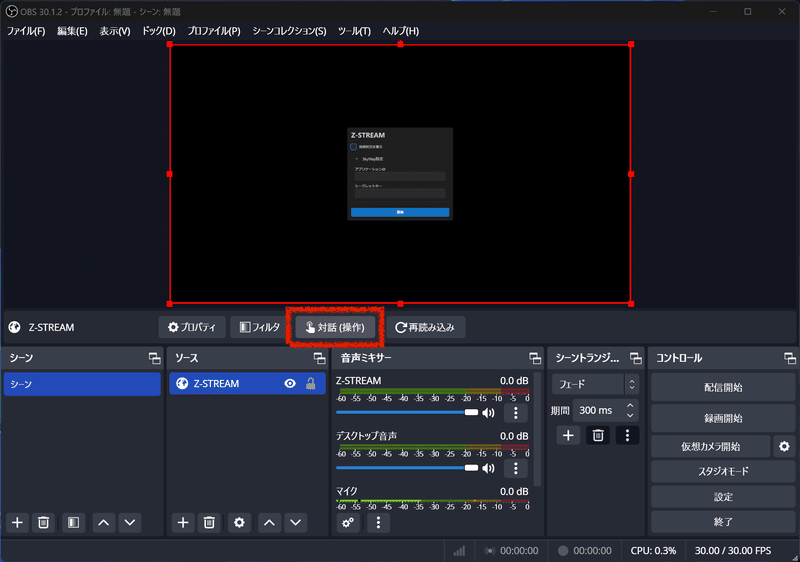Open the シーンコレクション(S) menu

pos(289,31)
